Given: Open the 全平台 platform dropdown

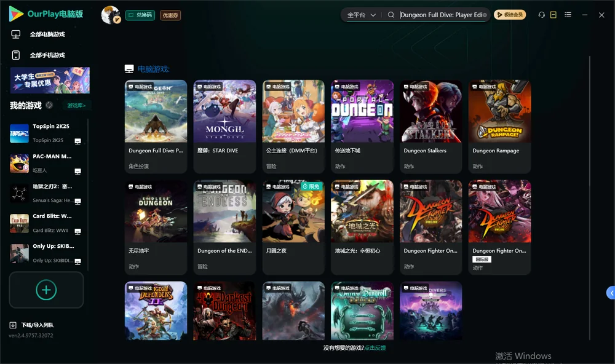Looking at the screenshot, I should [x=361, y=15].
